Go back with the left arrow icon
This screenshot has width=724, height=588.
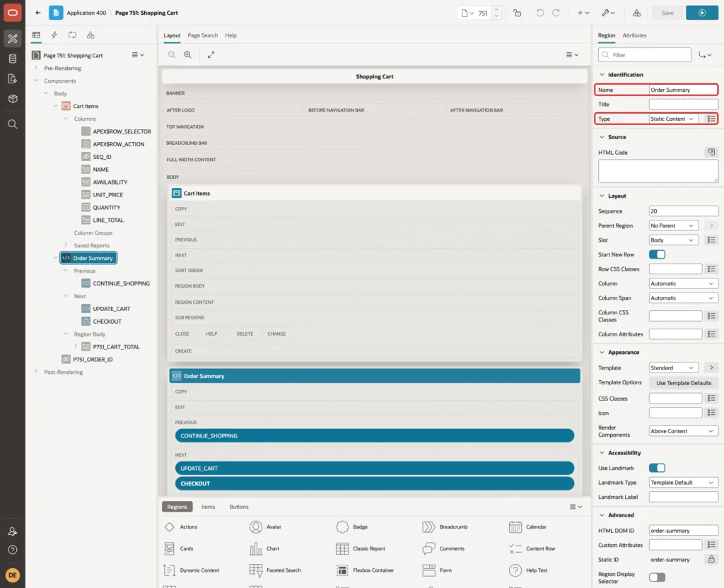38,13
